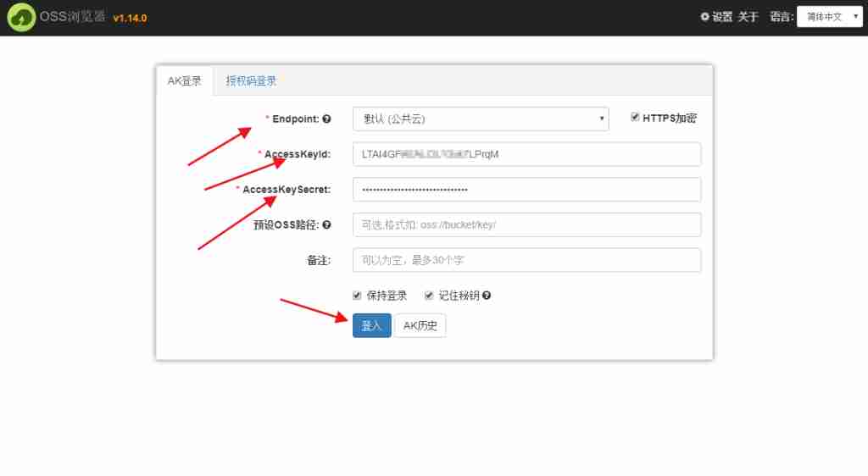The width and height of the screenshot is (868, 476).
Task: Open the AK历史 history button
Action: (x=420, y=326)
